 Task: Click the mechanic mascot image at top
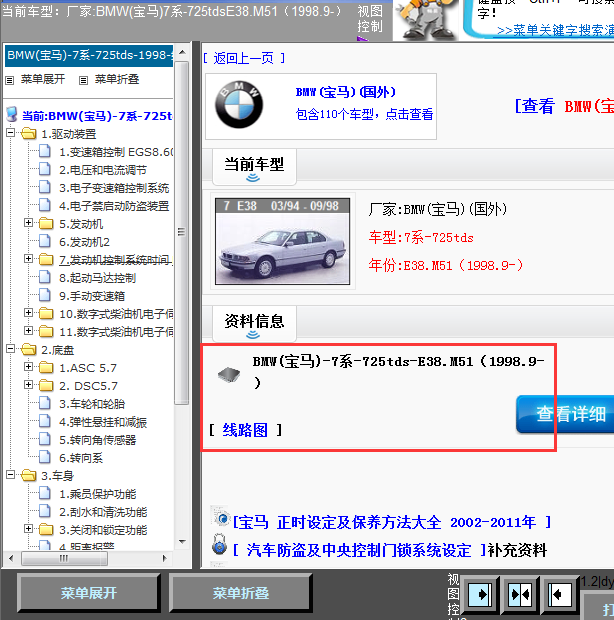pyautogui.click(x=426, y=20)
